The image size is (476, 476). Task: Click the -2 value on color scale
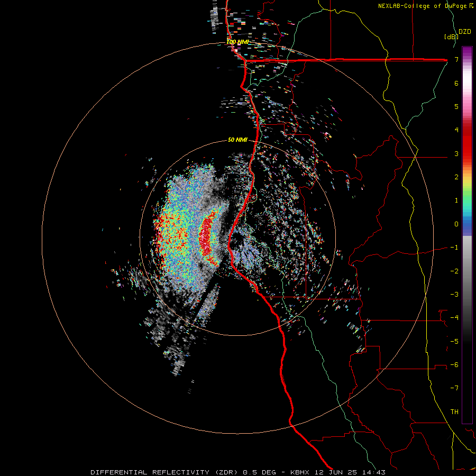[x=454, y=271]
